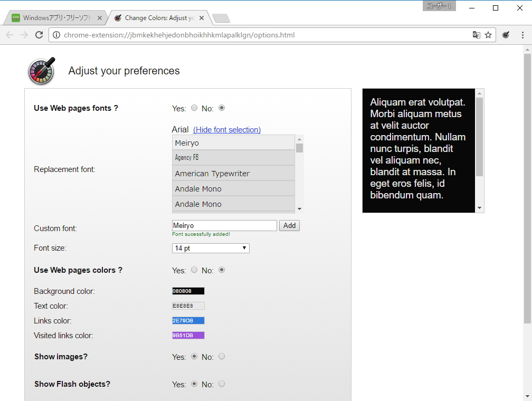Click the Hide font selection link
This screenshot has width=532, height=401.
pyautogui.click(x=227, y=130)
